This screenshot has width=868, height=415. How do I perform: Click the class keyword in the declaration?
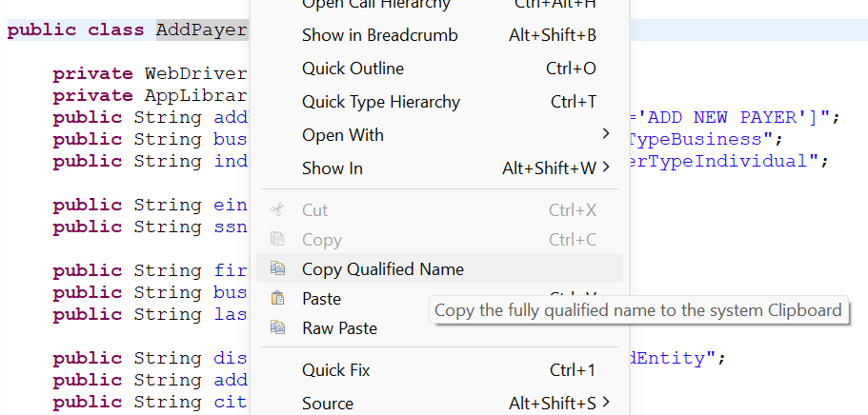116,30
